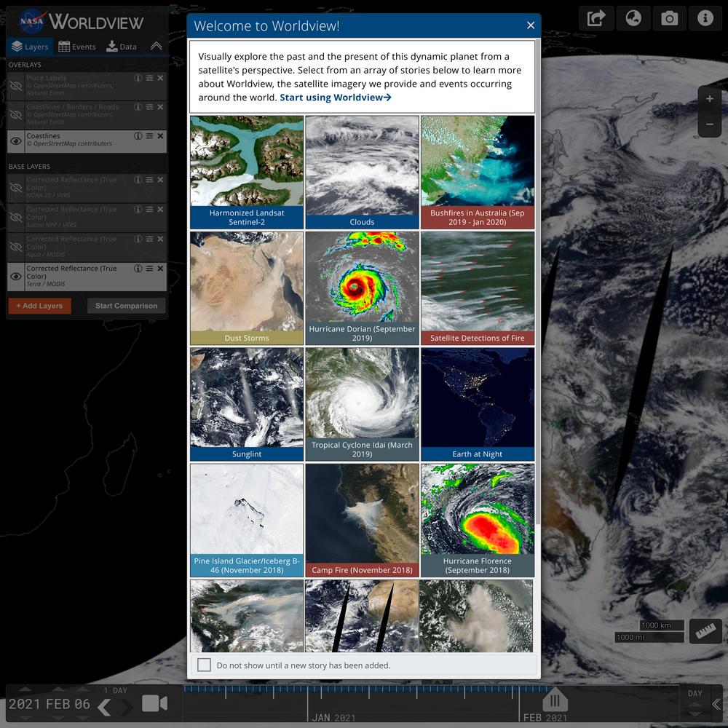This screenshot has width=728, height=728.
Task: Open the Dust Storms story
Action: pos(247,288)
